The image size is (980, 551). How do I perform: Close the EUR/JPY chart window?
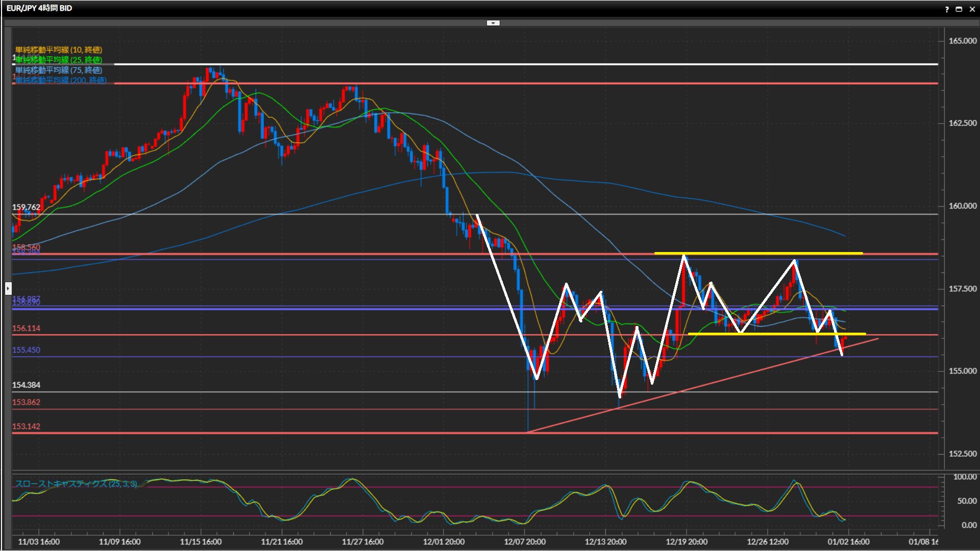(x=972, y=9)
